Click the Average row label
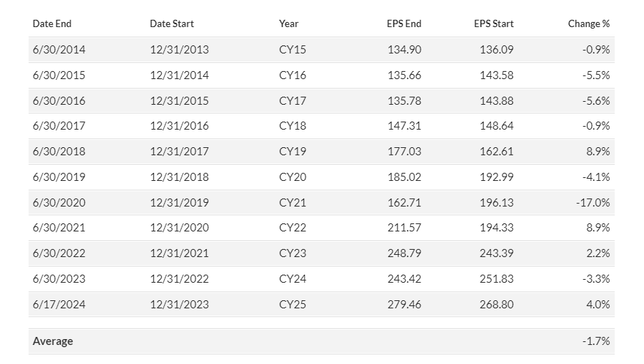644x364 pixels. point(53,341)
